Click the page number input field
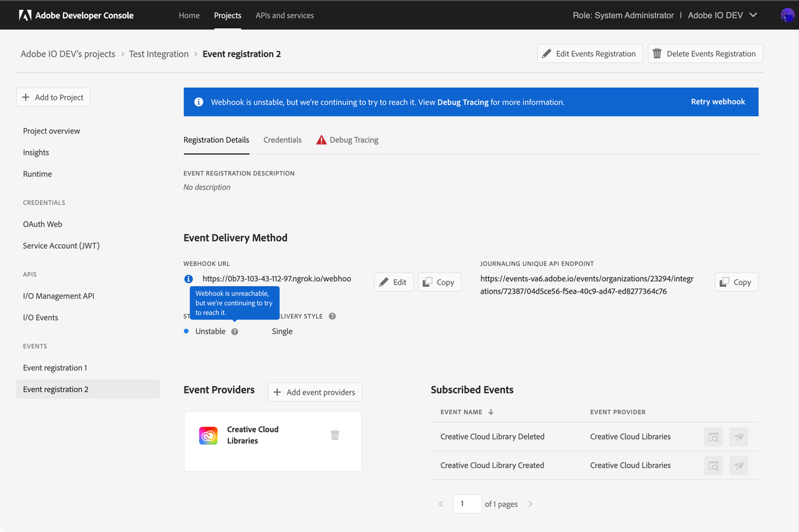This screenshot has width=799, height=532. (x=467, y=504)
